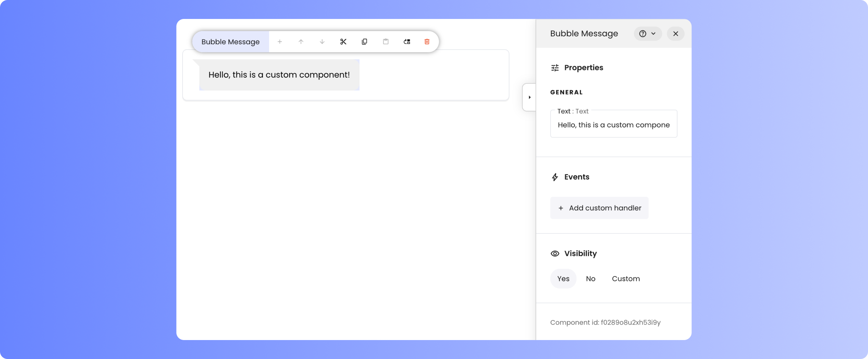Viewport: 868px width, 359px height.
Task: Click the go-to-parent icon in toolbar
Action: (407, 42)
